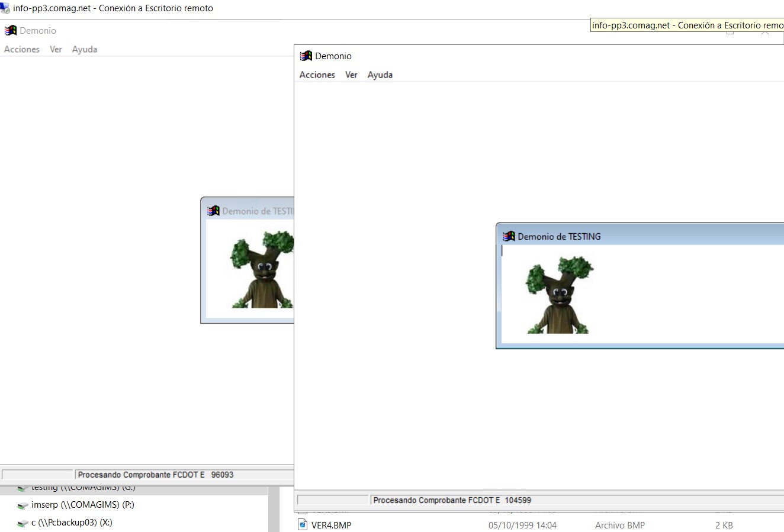Open Ayuda menu in the background Demonio window
The height and width of the screenshot is (532, 784).
click(x=85, y=50)
